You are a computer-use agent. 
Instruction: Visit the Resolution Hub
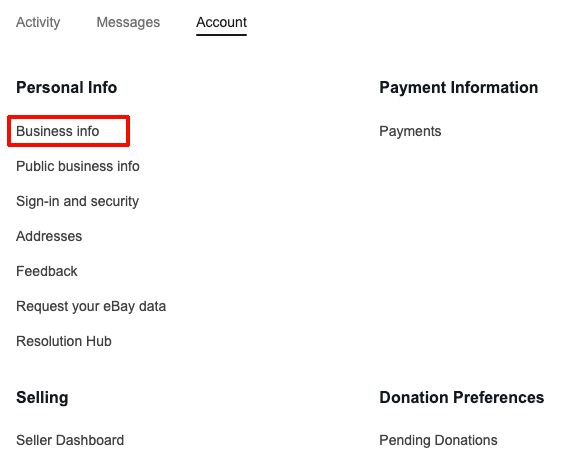click(x=64, y=341)
